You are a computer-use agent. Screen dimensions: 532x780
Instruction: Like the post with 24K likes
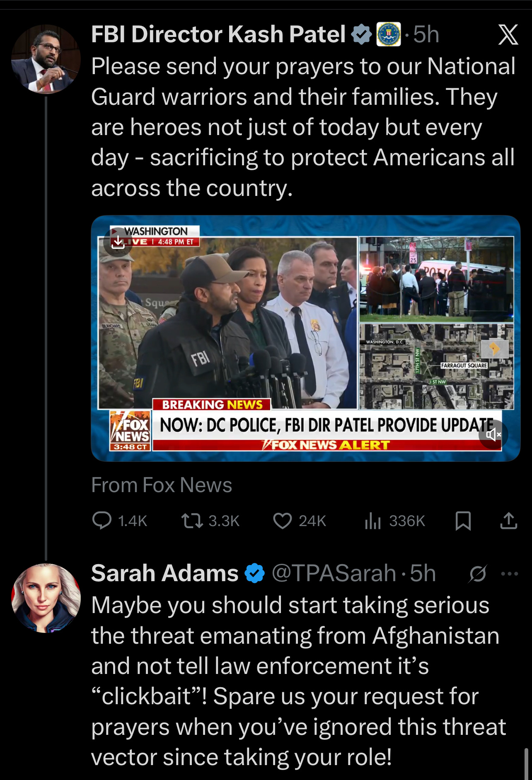(x=282, y=521)
